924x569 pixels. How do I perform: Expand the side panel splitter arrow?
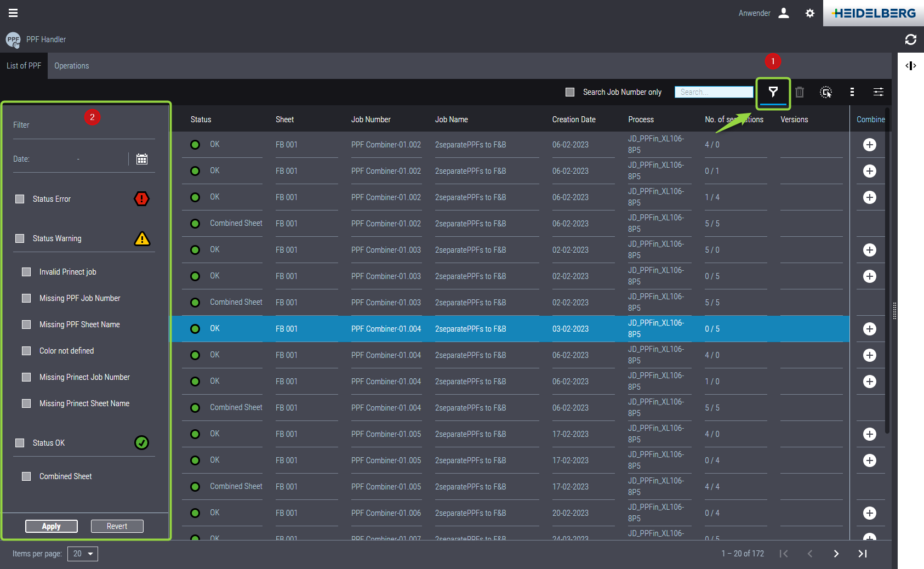coord(911,66)
